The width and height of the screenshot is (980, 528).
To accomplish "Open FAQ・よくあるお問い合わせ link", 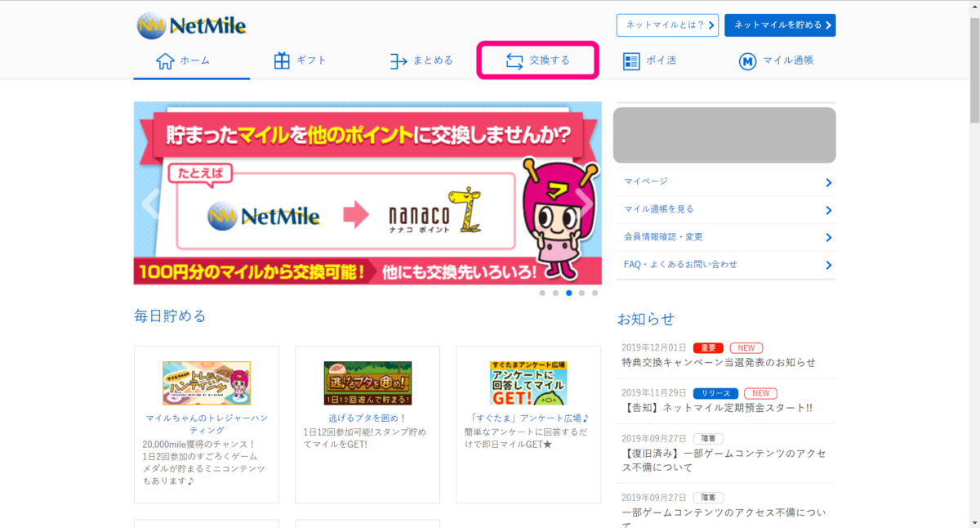I will coord(680,265).
